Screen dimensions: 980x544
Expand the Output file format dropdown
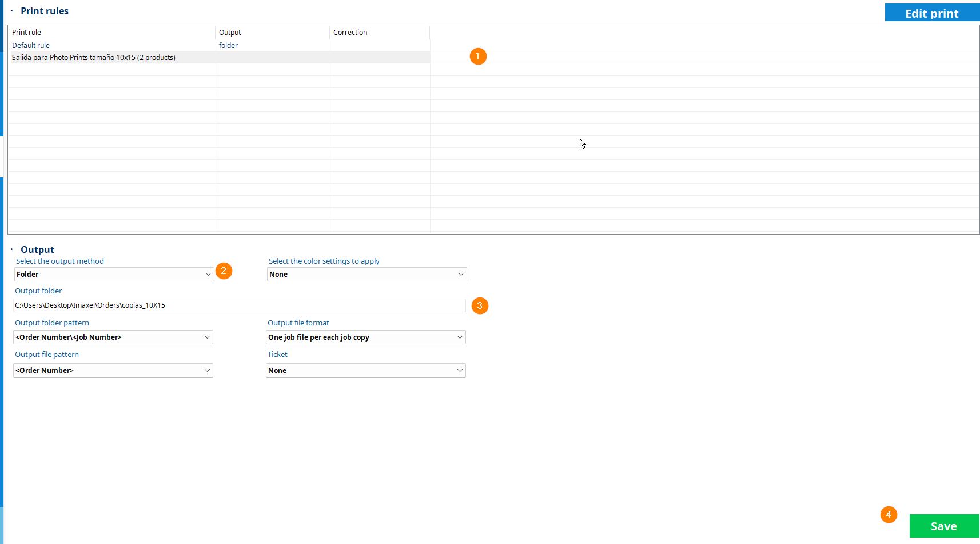[366, 337]
